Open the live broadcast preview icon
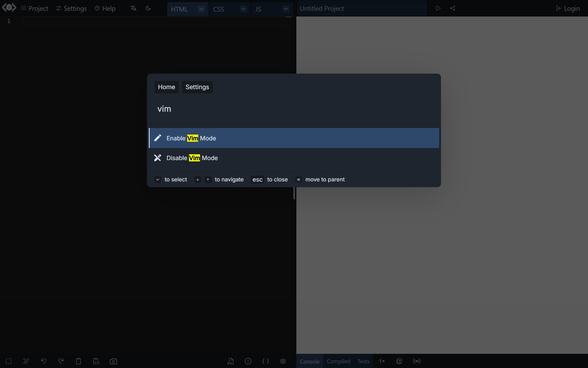 (x=417, y=361)
